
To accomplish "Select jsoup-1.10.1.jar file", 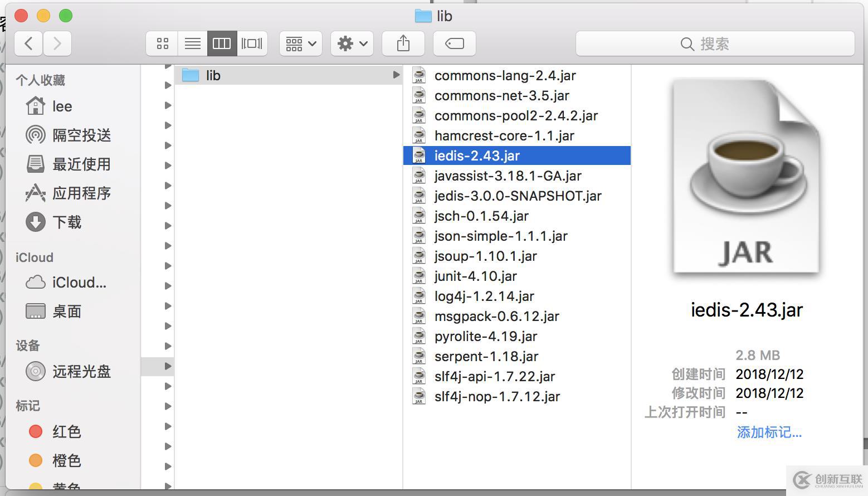I will point(516,256).
